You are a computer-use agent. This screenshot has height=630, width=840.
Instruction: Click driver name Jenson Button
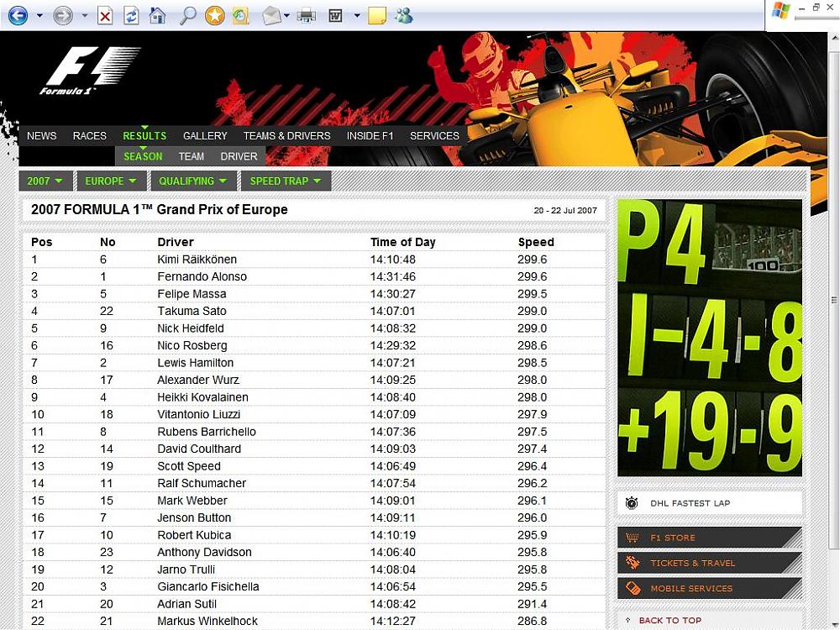click(x=194, y=517)
